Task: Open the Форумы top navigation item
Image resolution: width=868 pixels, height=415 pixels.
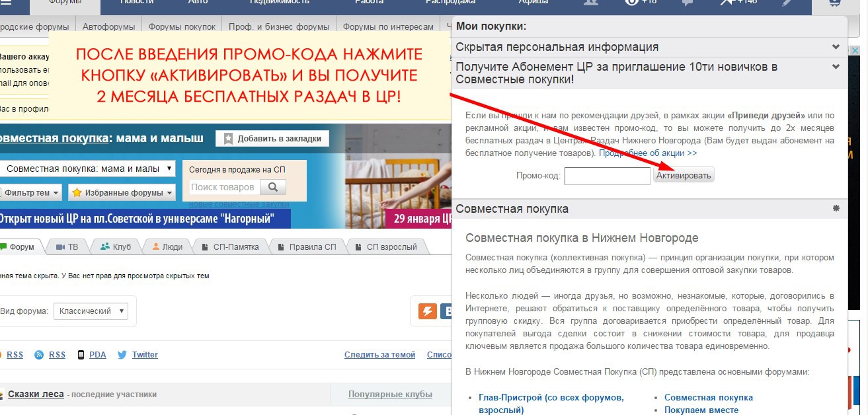Action: point(65,3)
